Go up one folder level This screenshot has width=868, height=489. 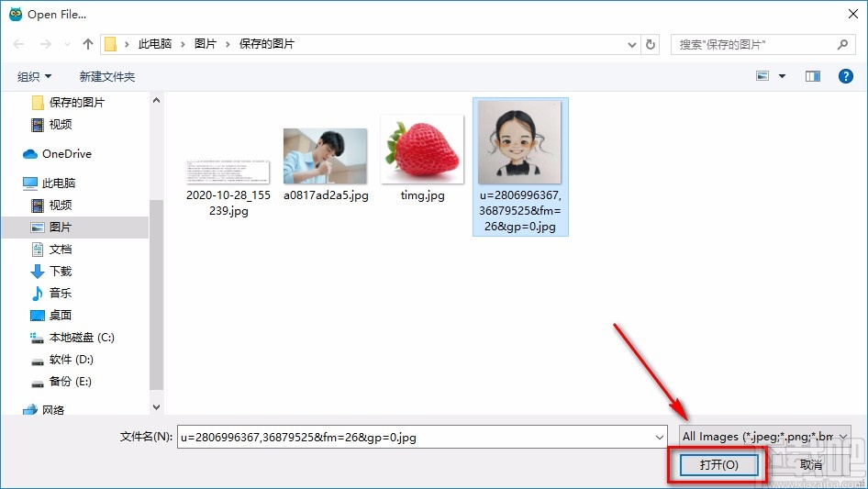[x=87, y=44]
